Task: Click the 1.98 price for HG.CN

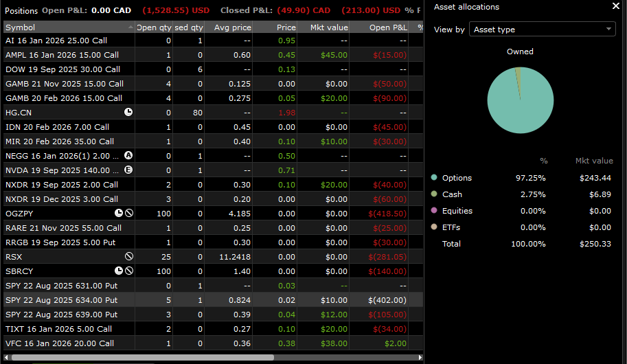Action: [x=286, y=113]
